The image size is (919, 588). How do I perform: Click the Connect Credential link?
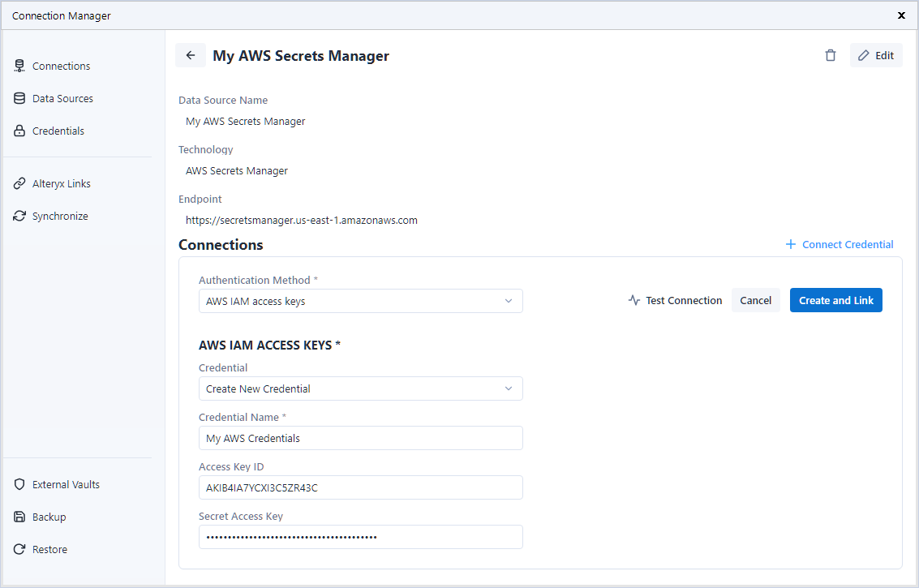pos(840,245)
